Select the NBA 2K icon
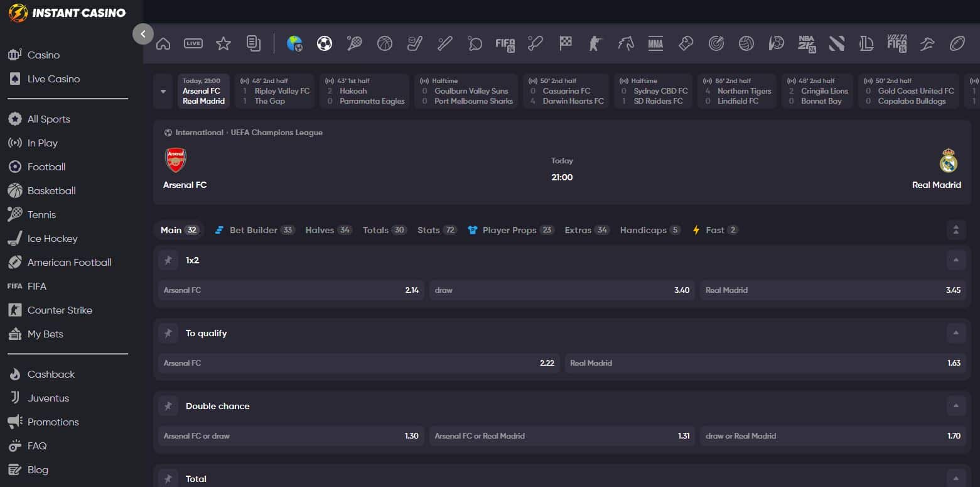Image resolution: width=980 pixels, height=487 pixels. 807,43
